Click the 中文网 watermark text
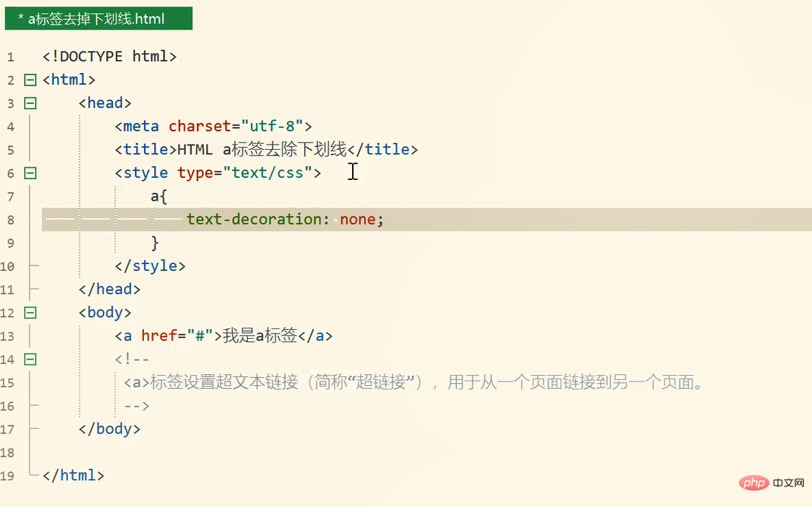 click(x=788, y=483)
